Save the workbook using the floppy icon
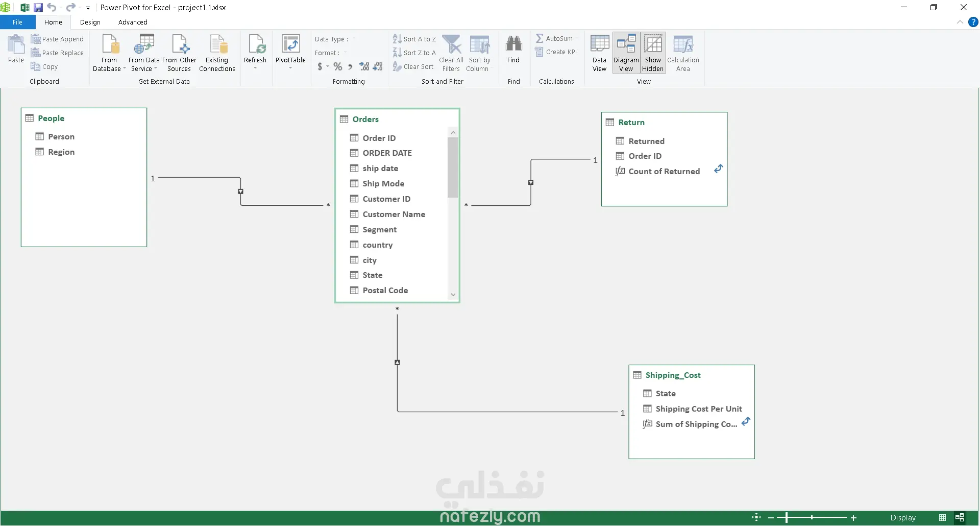Viewport: 980px width, 526px height. 38,8
